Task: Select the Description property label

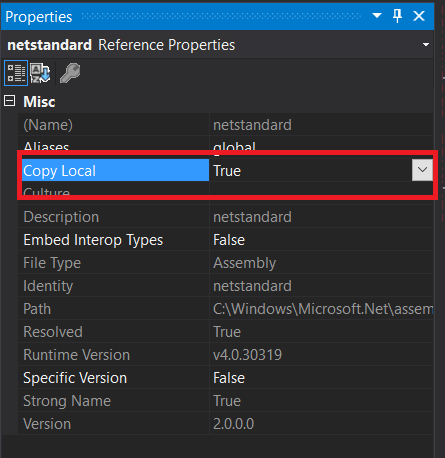Action: coord(61,217)
